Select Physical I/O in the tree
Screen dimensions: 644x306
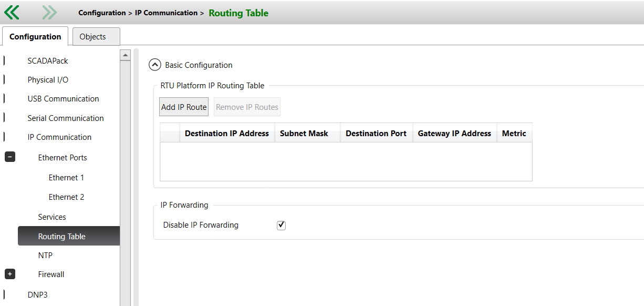click(48, 80)
